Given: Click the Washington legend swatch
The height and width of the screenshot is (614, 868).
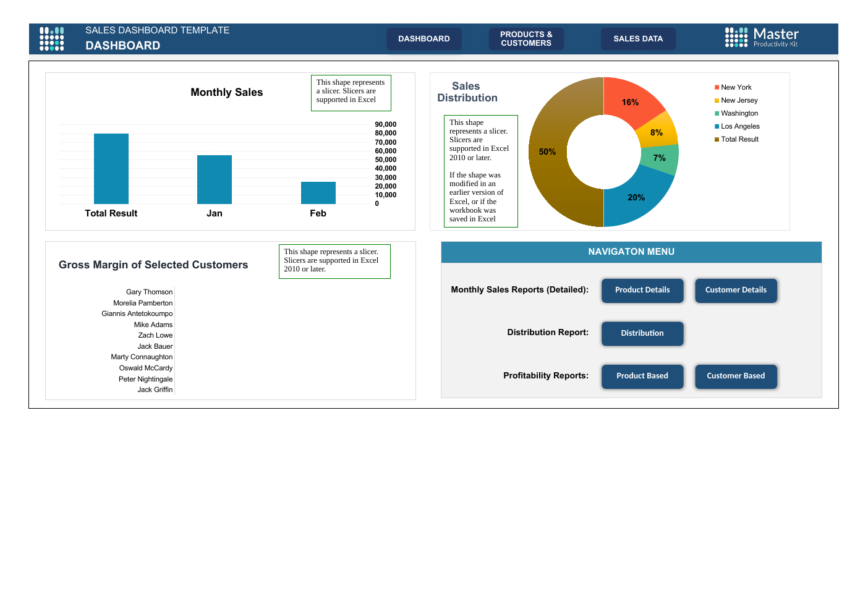Looking at the screenshot, I should pos(717,113).
